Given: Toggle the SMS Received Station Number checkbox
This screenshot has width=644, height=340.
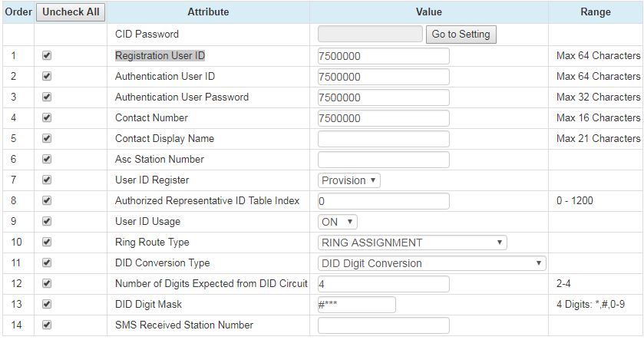Looking at the screenshot, I should (47, 325).
